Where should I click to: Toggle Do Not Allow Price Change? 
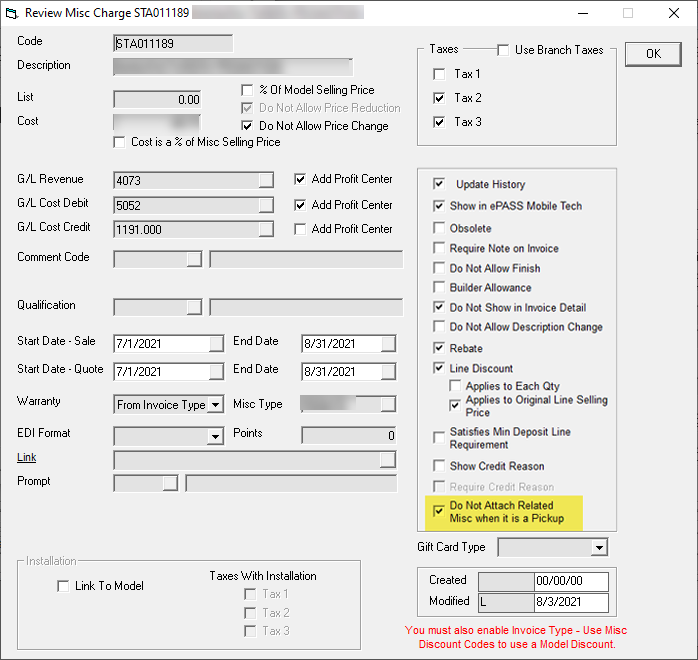(x=247, y=126)
